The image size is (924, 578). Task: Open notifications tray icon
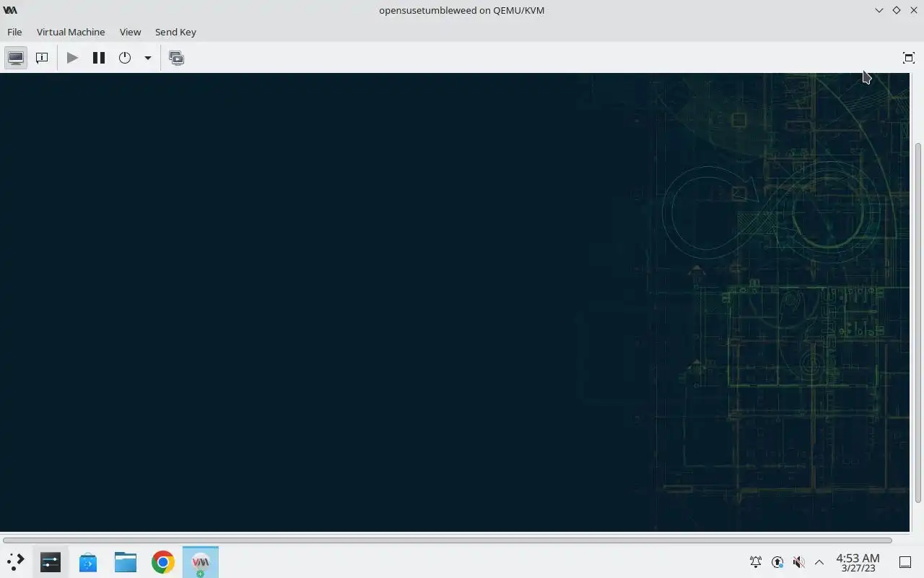[756, 562]
